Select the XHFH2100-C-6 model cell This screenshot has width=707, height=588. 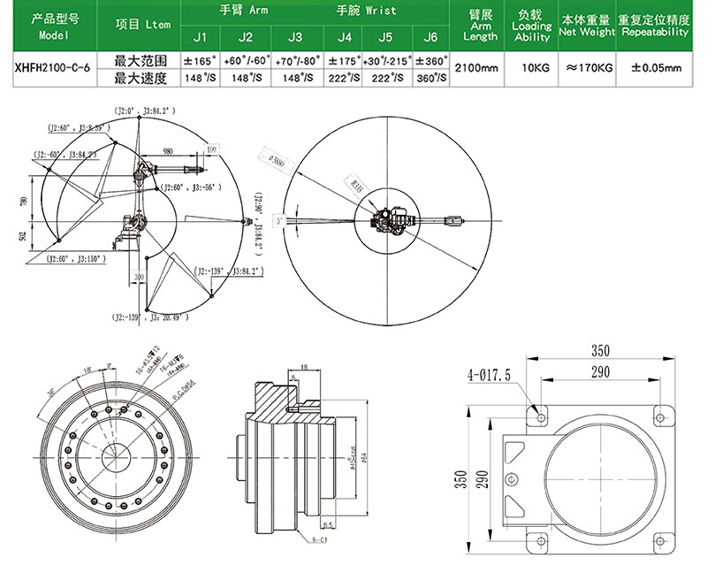[x=55, y=69]
